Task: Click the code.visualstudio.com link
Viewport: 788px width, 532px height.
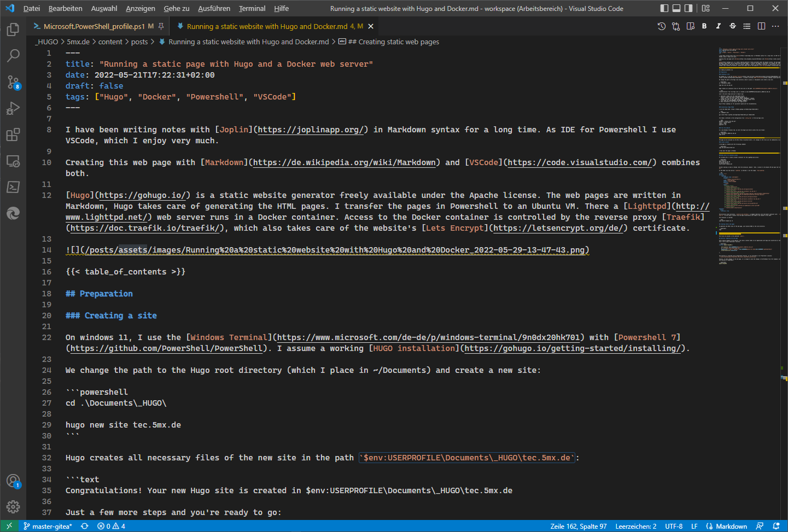Action: tap(579, 162)
